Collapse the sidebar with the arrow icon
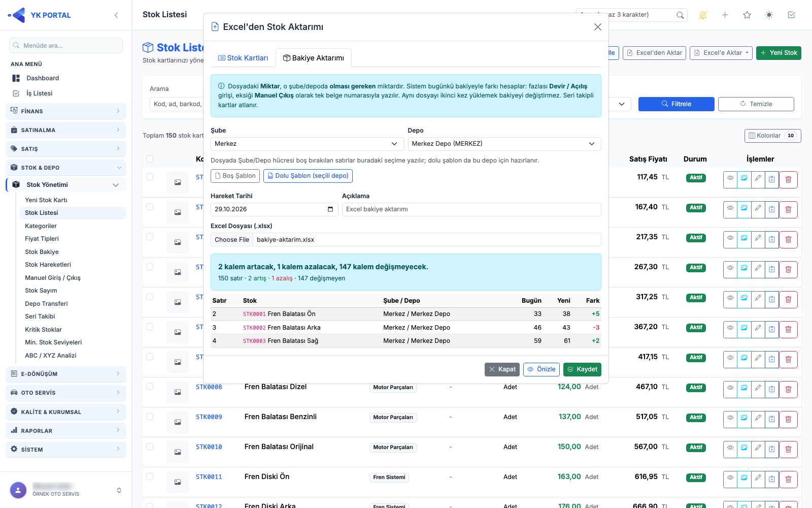The height and width of the screenshot is (508, 812). (116, 15)
